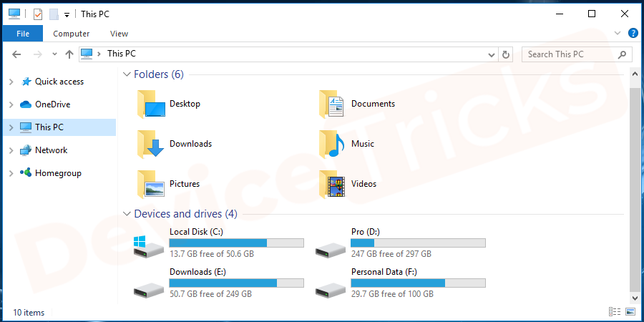Select Network in navigation pane

(51, 150)
